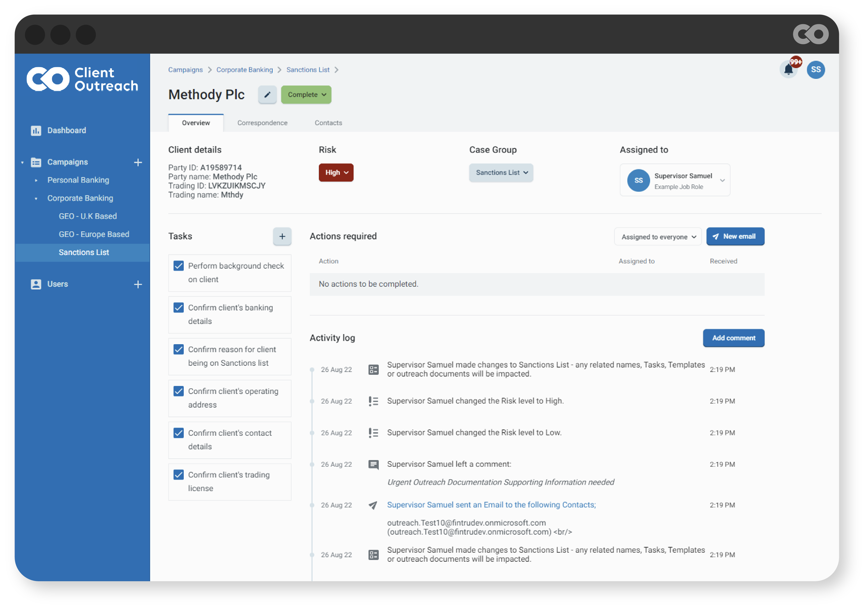The width and height of the screenshot is (868, 610).
Task: Open the Complete status dropdown
Action: [306, 94]
